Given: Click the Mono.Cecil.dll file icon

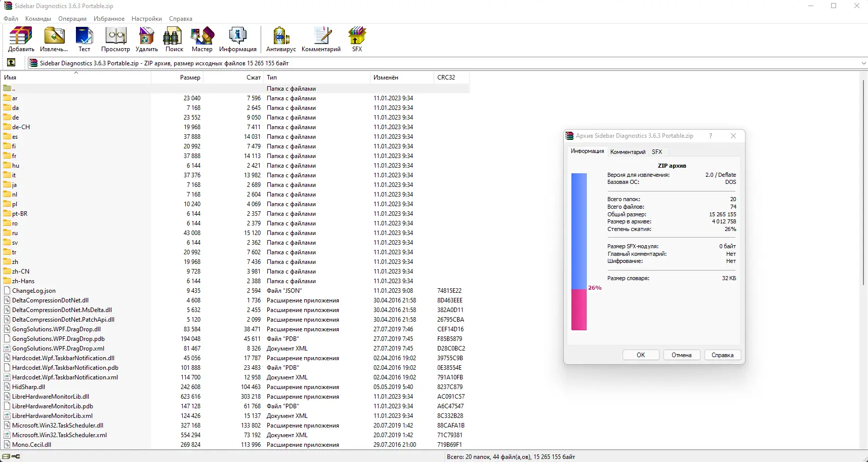Looking at the screenshot, I should [x=7, y=445].
